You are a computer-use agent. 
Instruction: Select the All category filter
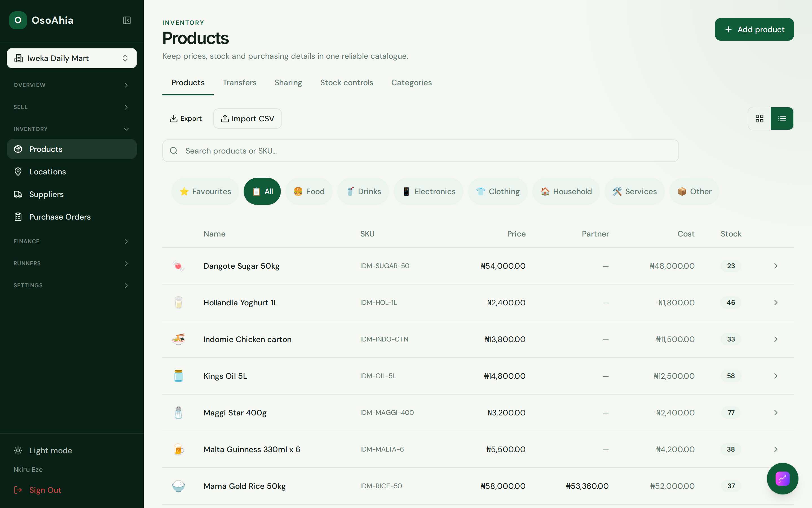pos(262,192)
